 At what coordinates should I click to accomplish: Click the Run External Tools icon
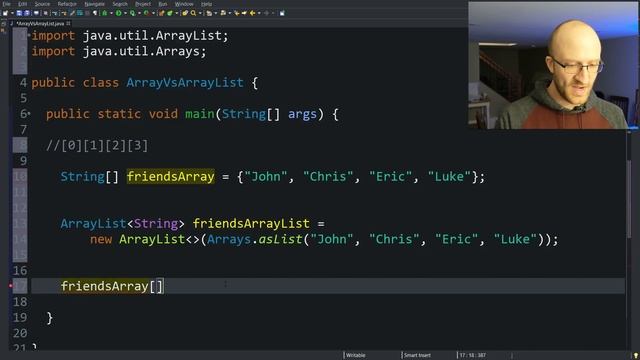(146, 13)
